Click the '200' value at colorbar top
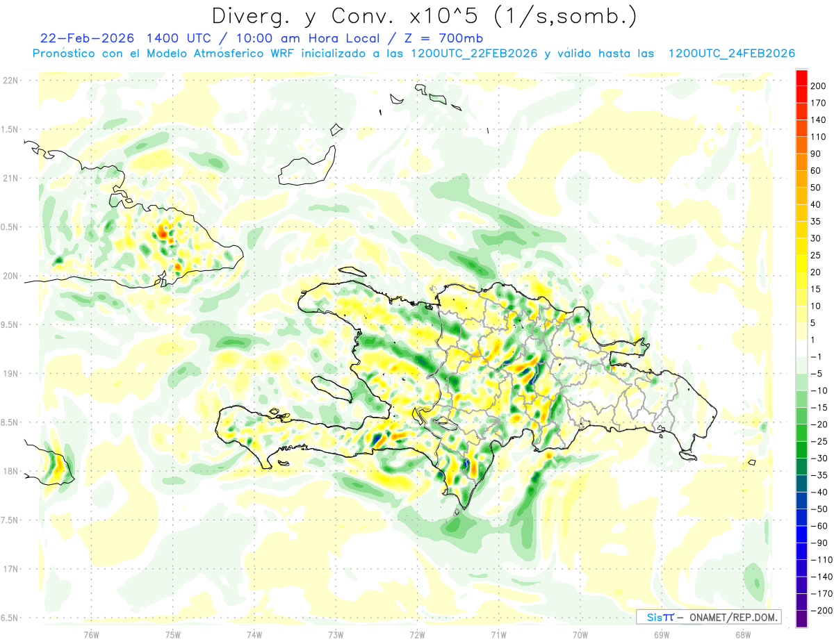834x644 pixels. pos(819,86)
